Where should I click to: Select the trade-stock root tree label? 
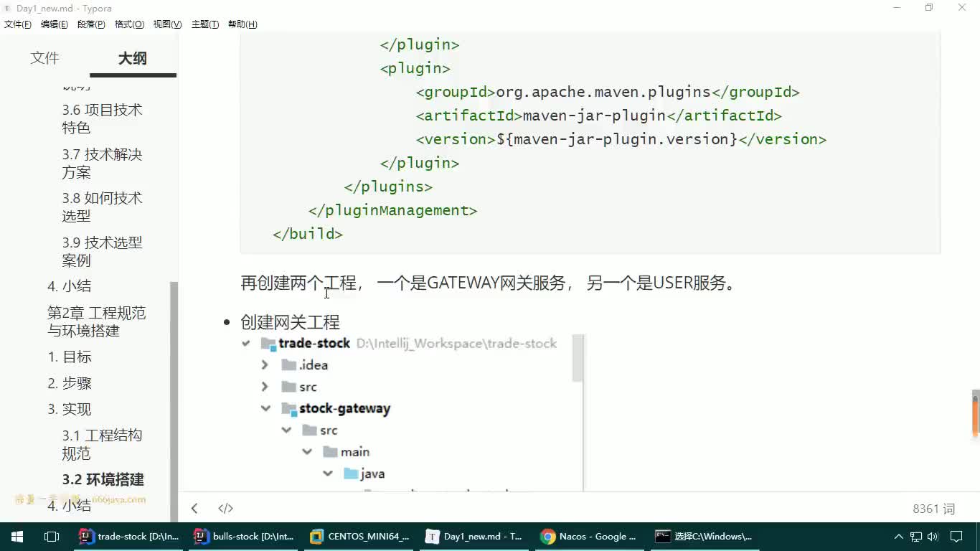point(314,344)
